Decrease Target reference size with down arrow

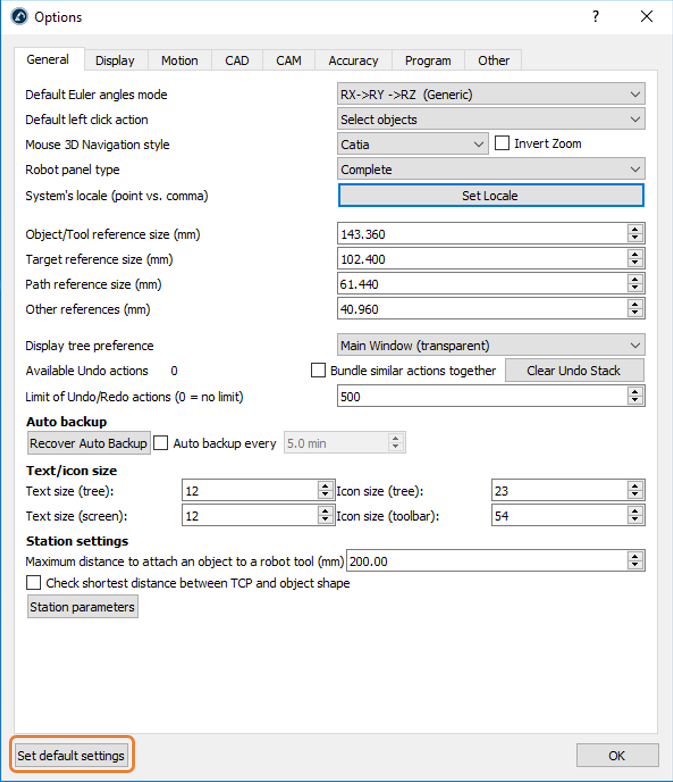[x=635, y=264]
